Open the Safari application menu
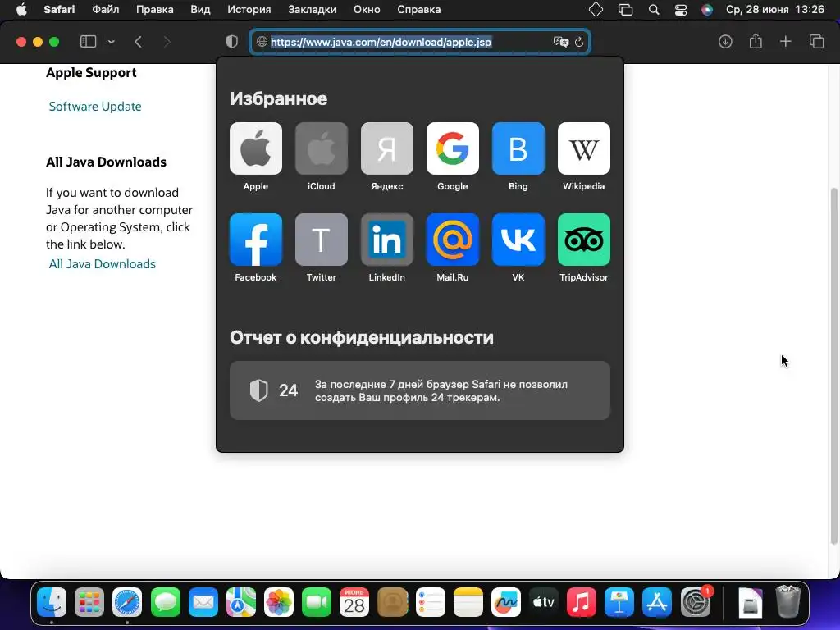The image size is (840, 630). 59,10
